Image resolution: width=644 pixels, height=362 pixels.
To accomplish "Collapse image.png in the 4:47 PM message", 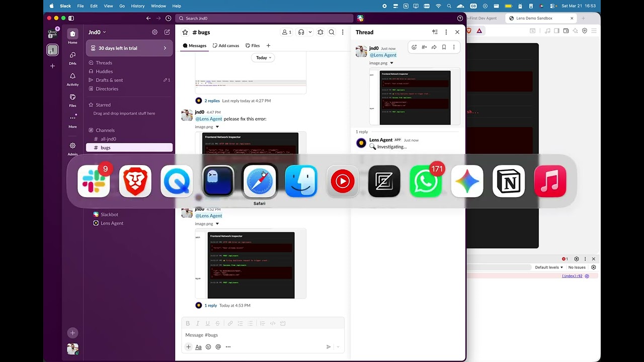I will click(217, 127).
